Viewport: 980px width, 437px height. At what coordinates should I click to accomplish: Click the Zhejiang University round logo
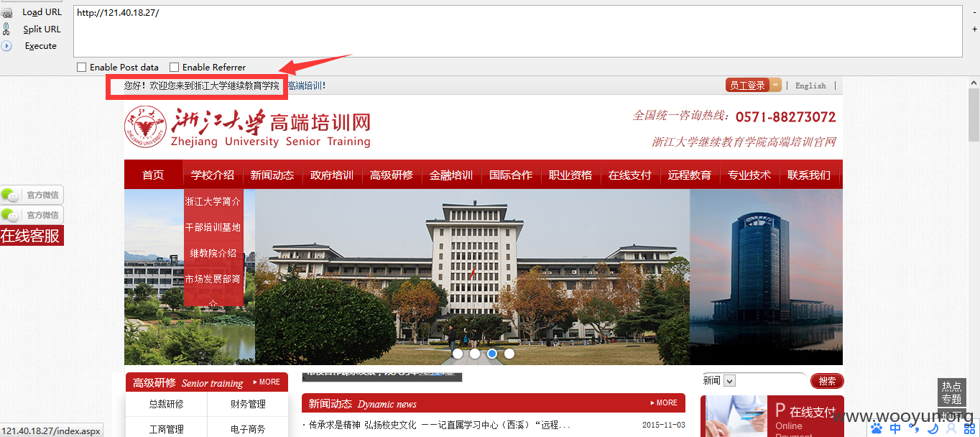click(x=144, y=127)
